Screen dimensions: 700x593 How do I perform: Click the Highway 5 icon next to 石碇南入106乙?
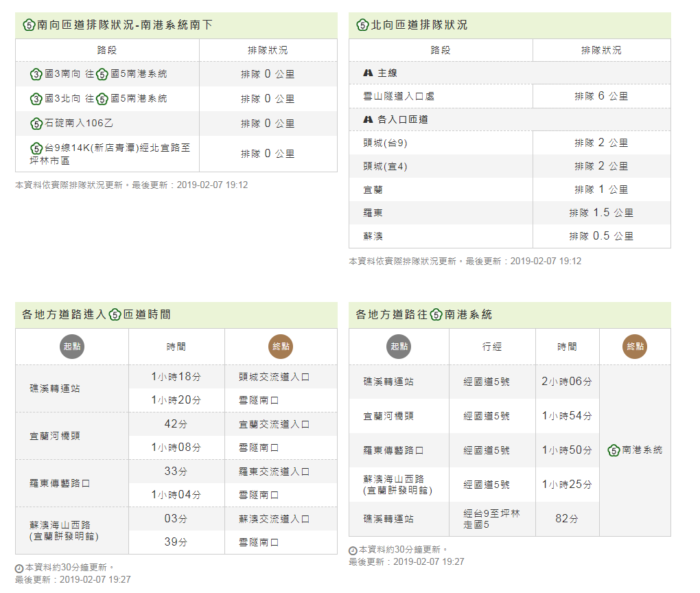point(36,124)
